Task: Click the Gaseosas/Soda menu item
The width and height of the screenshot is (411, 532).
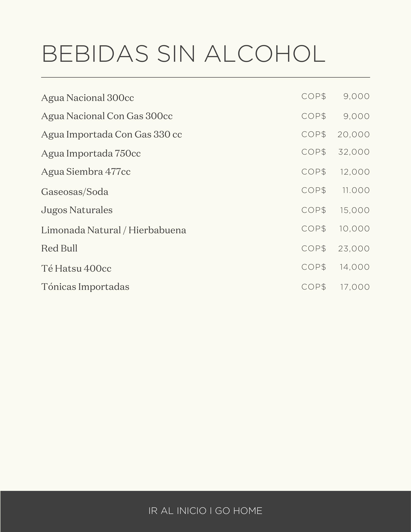Action: click(x=74, y=192)
